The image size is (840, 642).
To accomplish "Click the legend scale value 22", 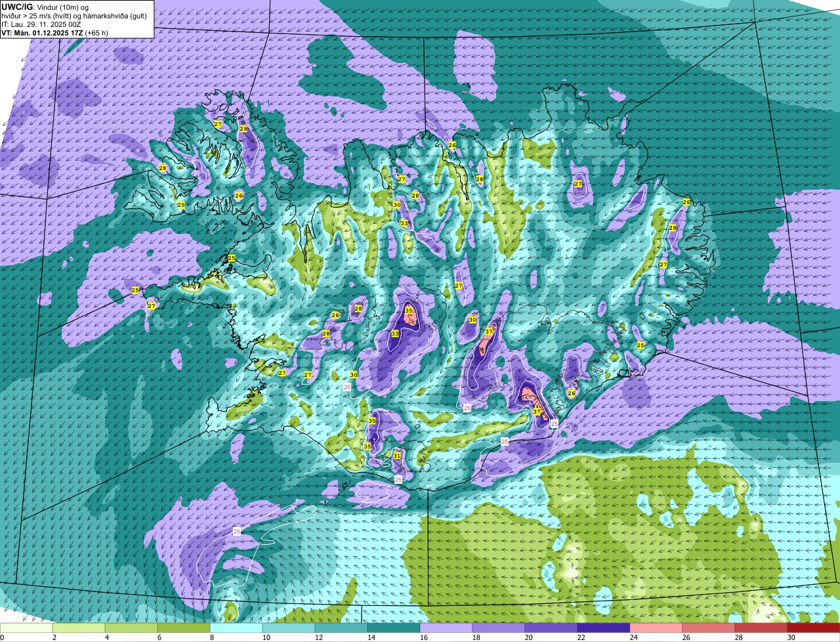I will [x=581, y=637].
